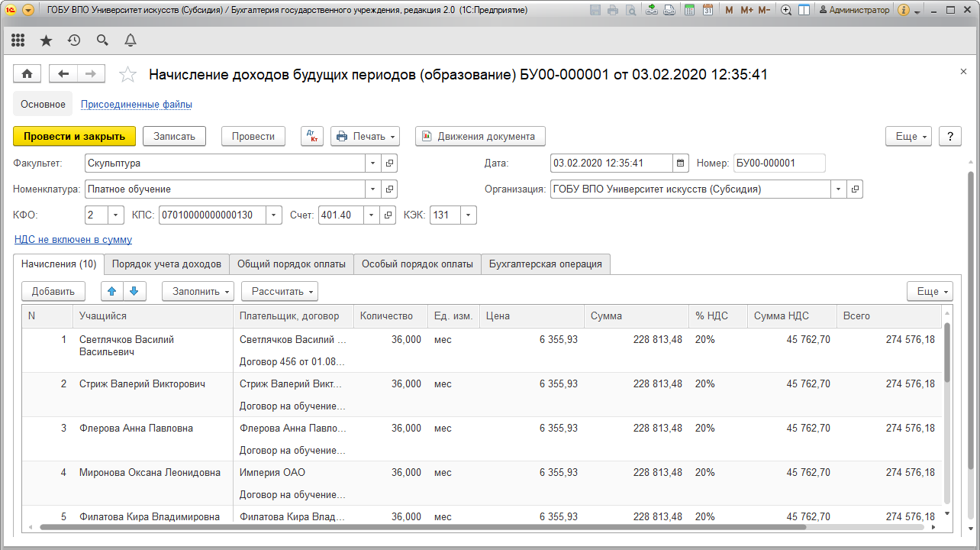Viewport: 980px width, 550px height.
Task: Get link icon in the title bar
Action: 651,10
